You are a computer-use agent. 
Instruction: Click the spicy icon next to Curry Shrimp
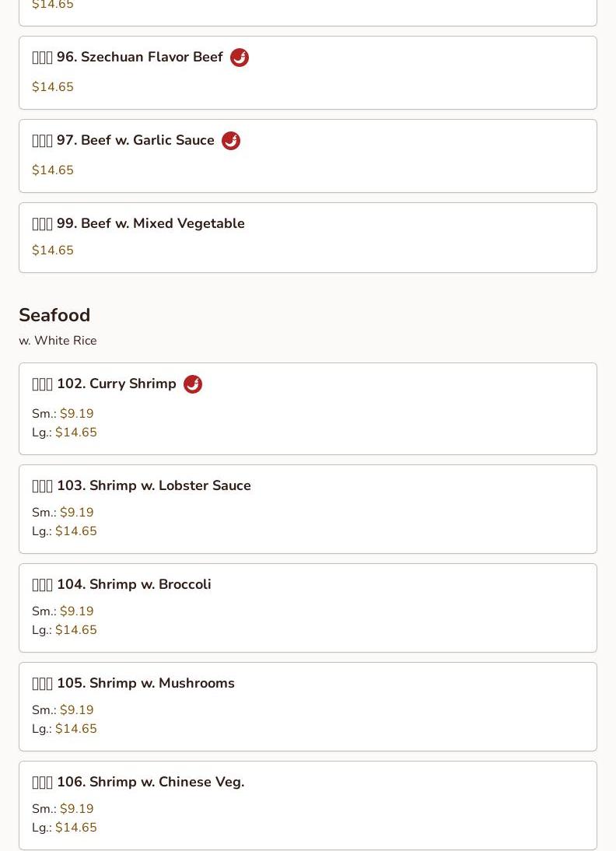(193, 384)
